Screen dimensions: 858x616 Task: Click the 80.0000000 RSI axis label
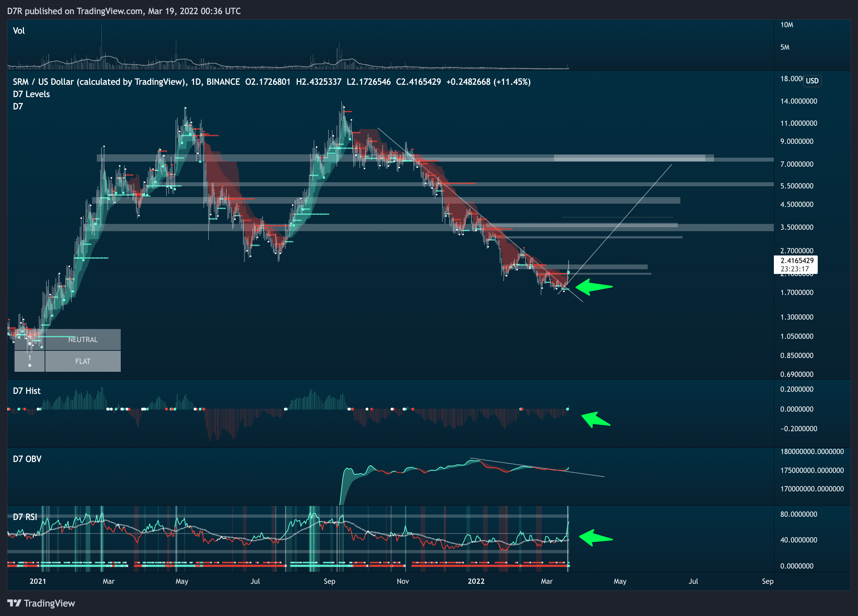coord(799,514)
